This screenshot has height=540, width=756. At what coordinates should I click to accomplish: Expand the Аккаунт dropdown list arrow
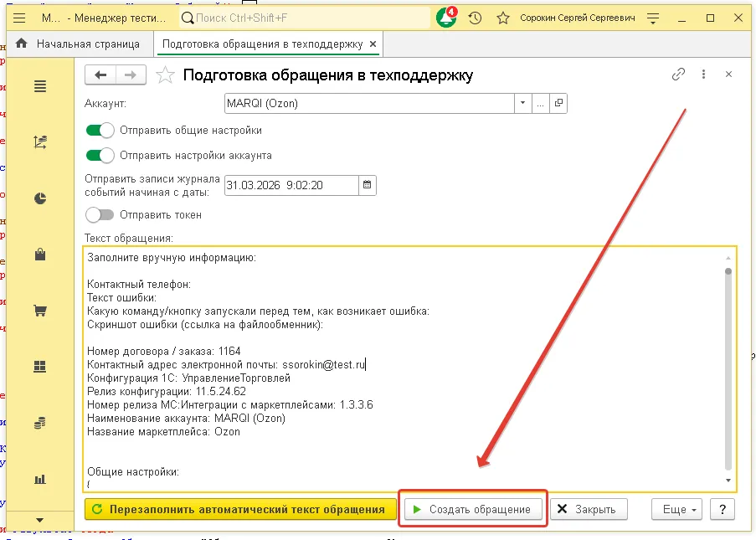point(522,104)
